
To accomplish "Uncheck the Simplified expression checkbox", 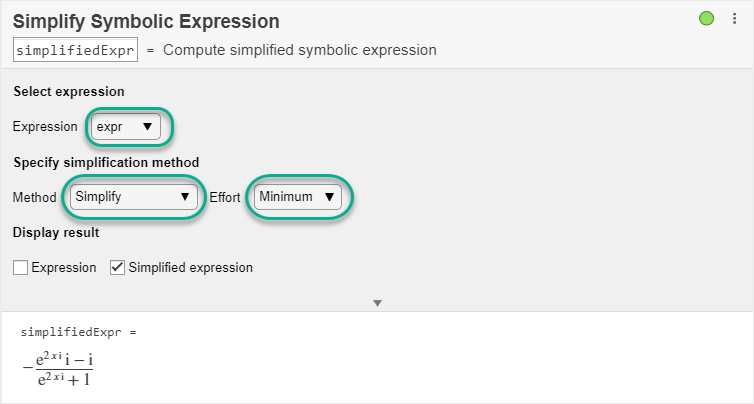I will [x=117, y=268].
